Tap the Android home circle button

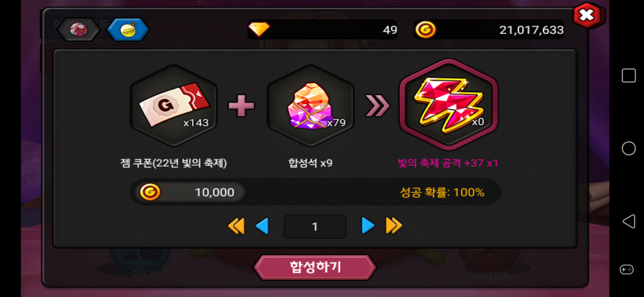click(629, 148)
